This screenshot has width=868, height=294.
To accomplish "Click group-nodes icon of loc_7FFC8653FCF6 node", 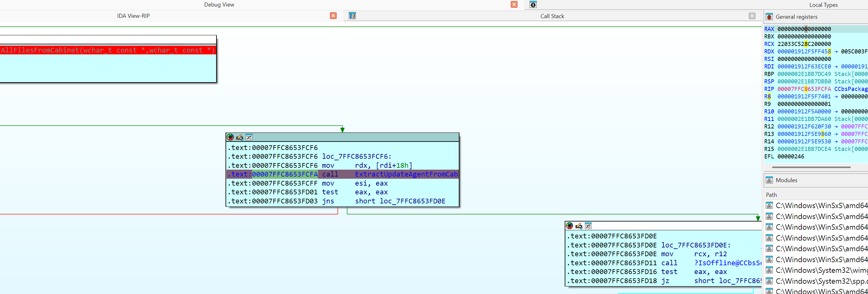I will (249, 137).
